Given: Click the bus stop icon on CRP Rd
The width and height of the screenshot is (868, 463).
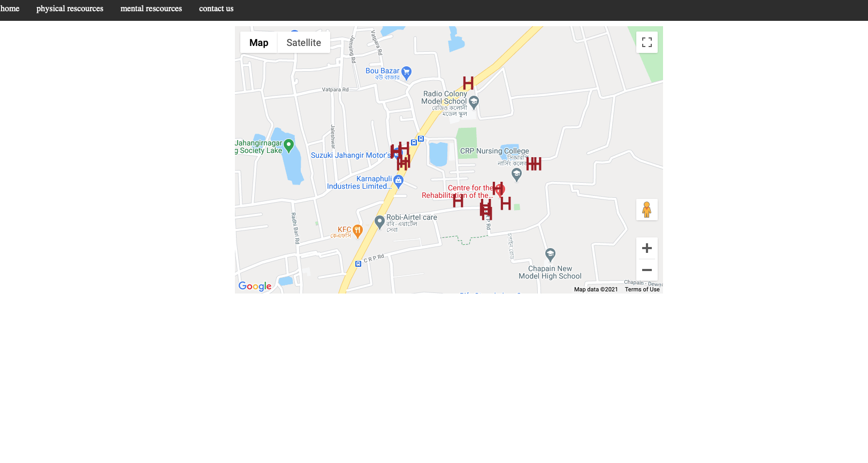Looking at the screenshot, I should click(x=359, y=264).
